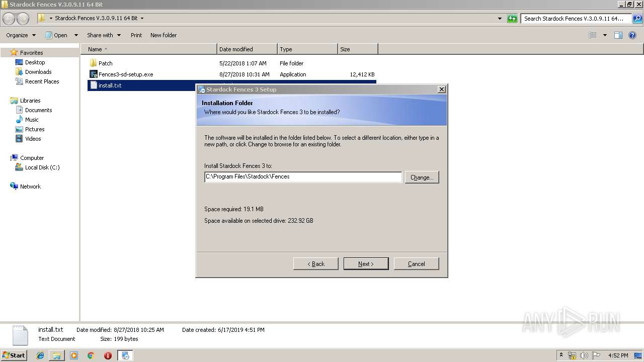Sort by the Name column header
This screenshot has width=644, height=362.
point(148,49)
